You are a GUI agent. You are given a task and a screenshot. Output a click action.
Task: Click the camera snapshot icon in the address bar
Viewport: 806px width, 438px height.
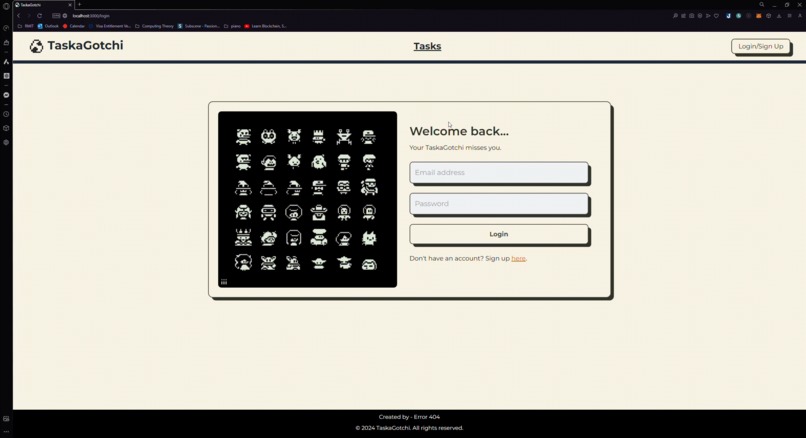click(x=691, y=16)
